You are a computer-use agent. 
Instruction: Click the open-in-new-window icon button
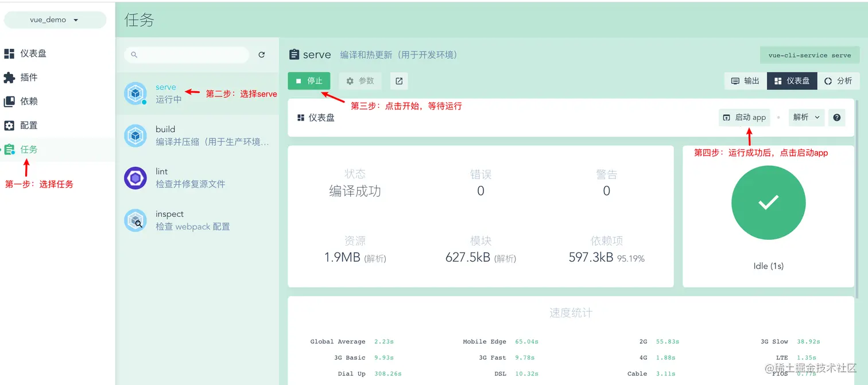pos(399,81)
